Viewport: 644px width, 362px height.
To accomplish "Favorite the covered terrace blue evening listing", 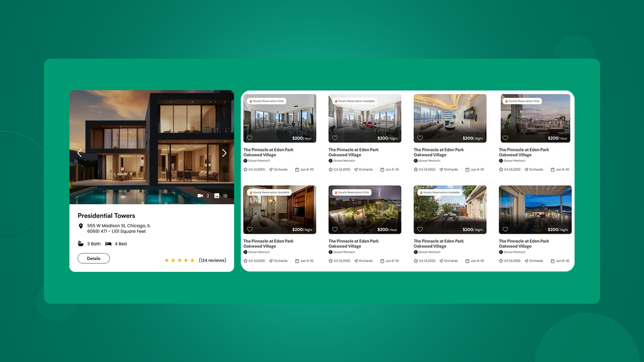I will (x=505, y=229).
